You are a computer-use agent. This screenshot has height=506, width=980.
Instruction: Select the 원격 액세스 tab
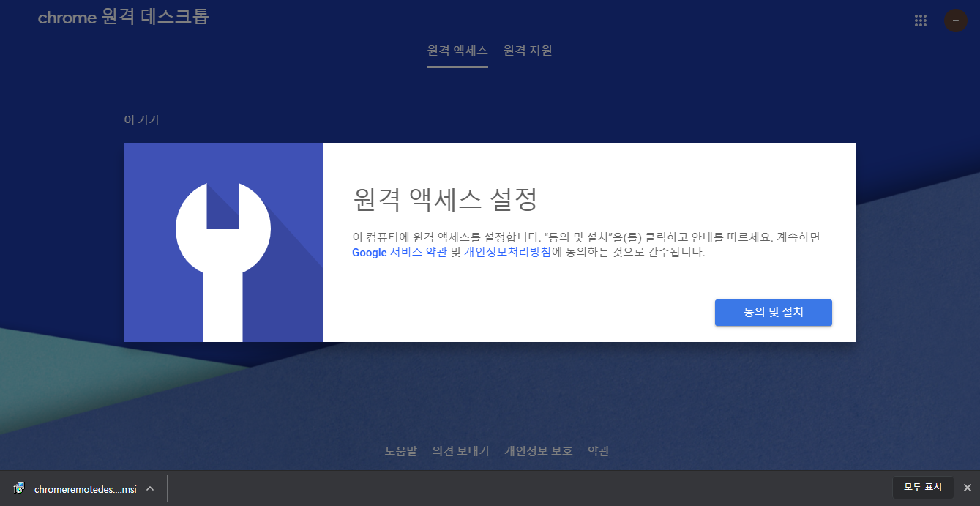(x=457, y=51)
